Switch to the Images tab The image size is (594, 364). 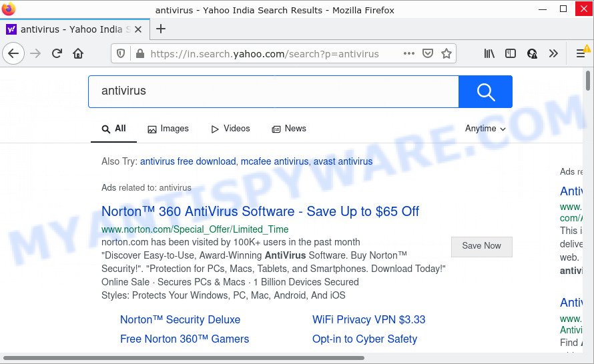click(168, 129)
